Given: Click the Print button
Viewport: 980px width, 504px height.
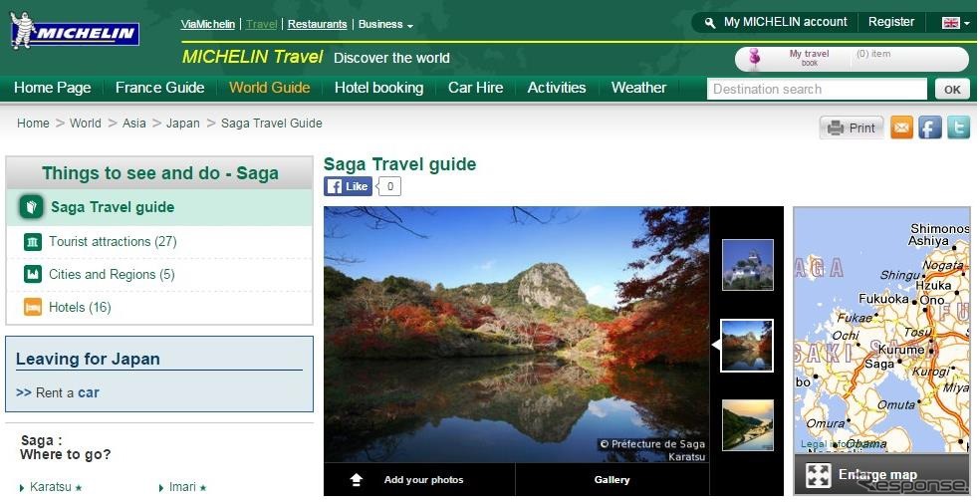Looking at the screenshot, I should (852, 127).
